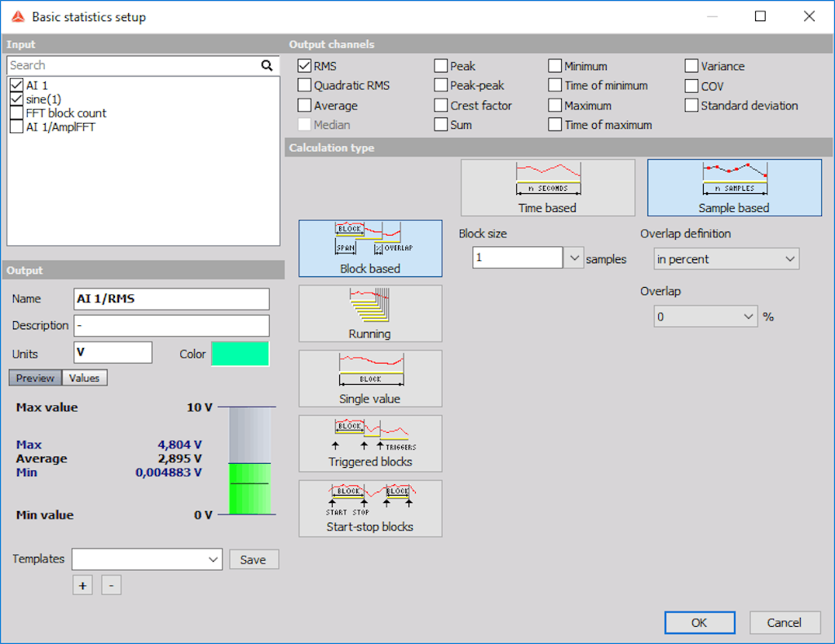This screenshot has width=835, height=644.
Task: Check FFT block count input
Action: (16, 112)
